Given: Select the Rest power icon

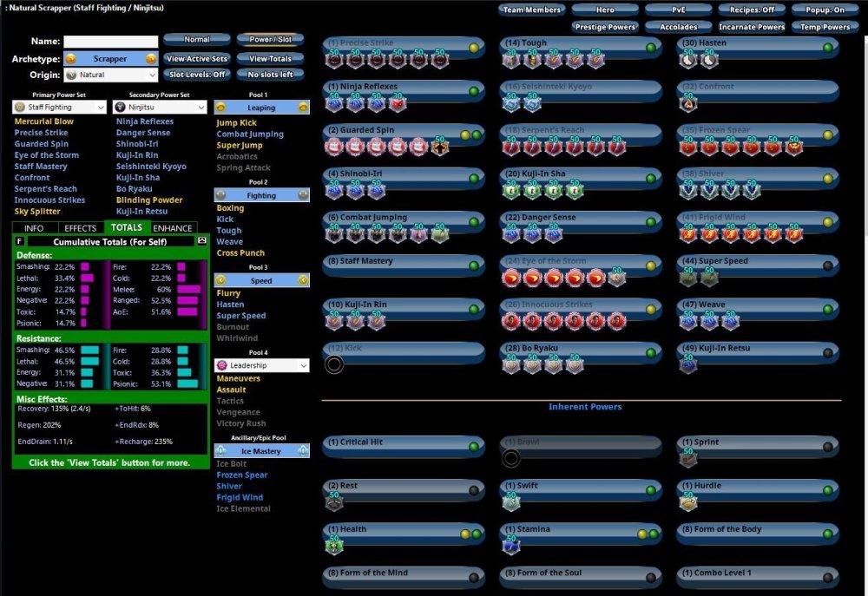Looking at the screenshot, I should (x=334, y=501).
